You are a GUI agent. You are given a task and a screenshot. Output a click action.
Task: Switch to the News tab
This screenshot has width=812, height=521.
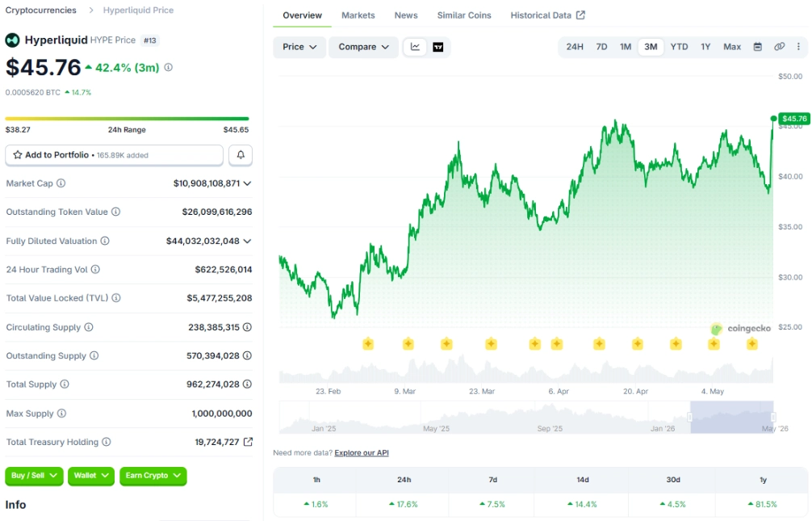[x=406, y=15]
